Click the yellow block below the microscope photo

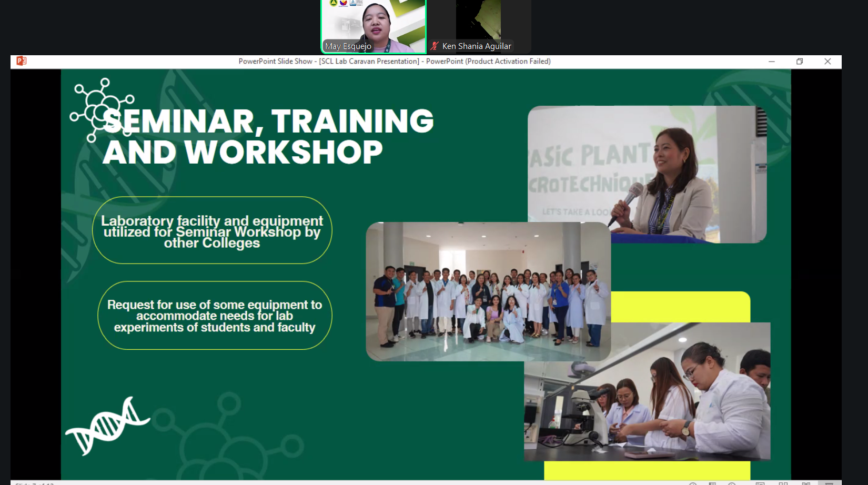pos(647,470)
